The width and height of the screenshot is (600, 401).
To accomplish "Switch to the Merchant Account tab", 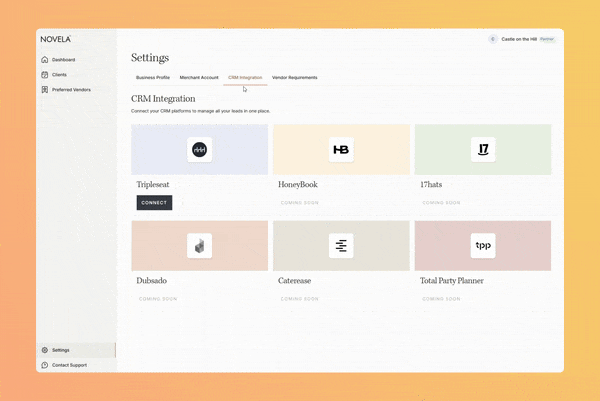I will coord(199,77).
